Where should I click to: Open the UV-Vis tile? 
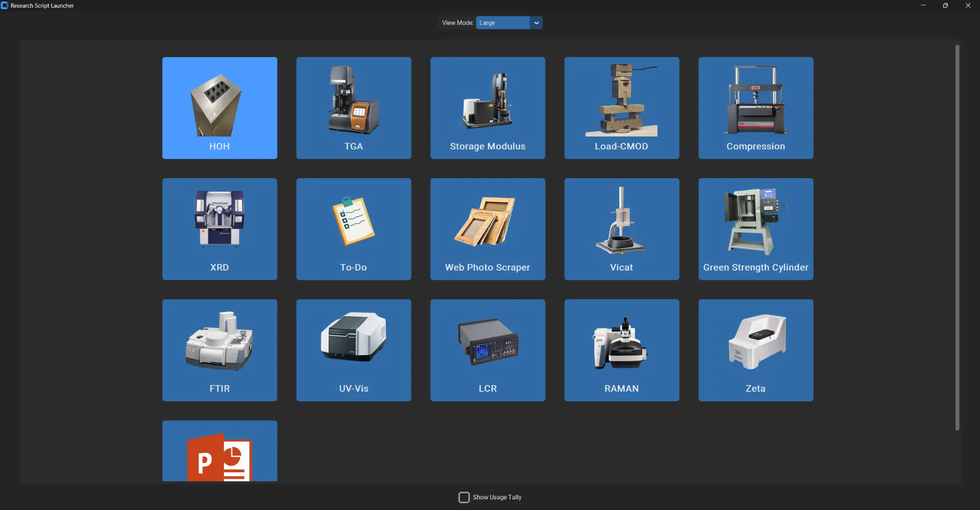coord(353,350)
